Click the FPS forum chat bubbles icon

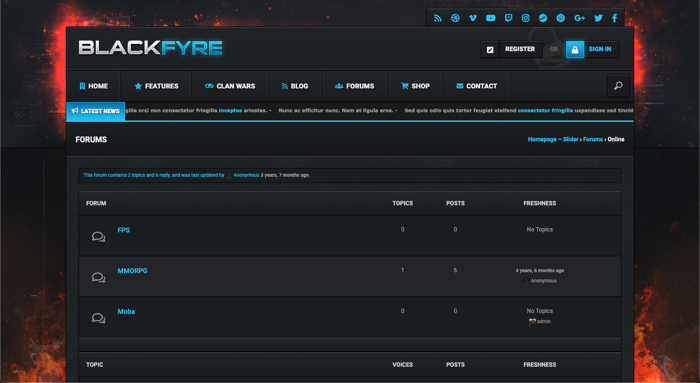[98, 236]
